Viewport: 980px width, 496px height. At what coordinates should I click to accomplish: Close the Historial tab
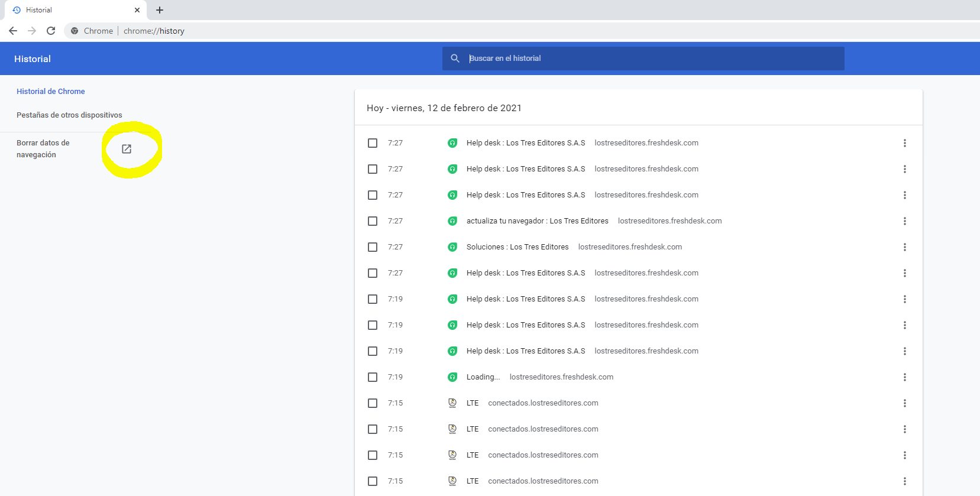(137, 10)
